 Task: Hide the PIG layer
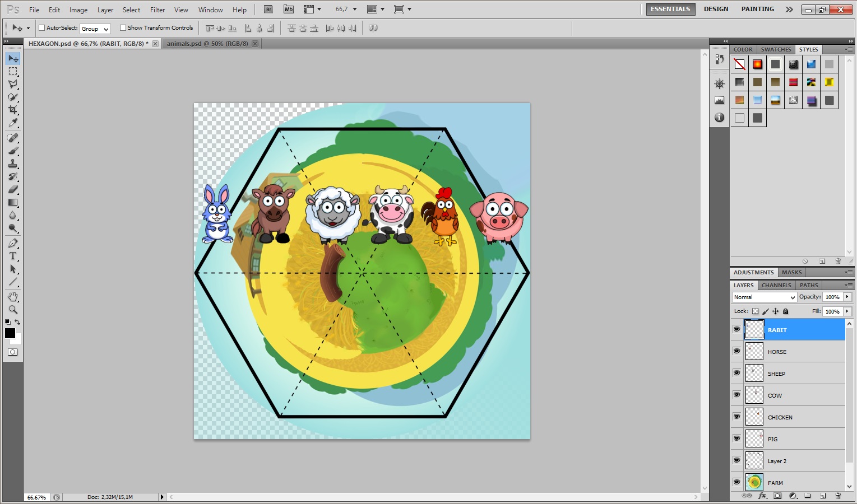point(736,438)
